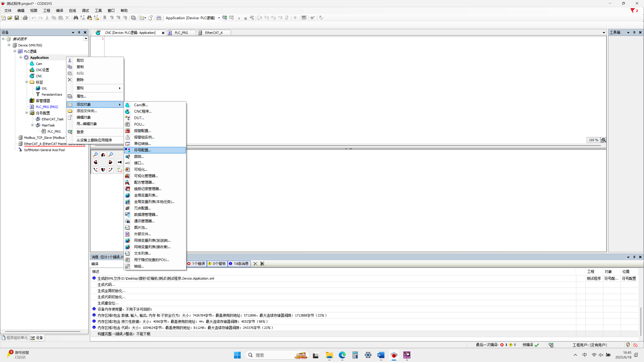This screenshot has height=362, width=644.
Task: Open the Application device selector dropdown
Action: (x=219, y=18)
